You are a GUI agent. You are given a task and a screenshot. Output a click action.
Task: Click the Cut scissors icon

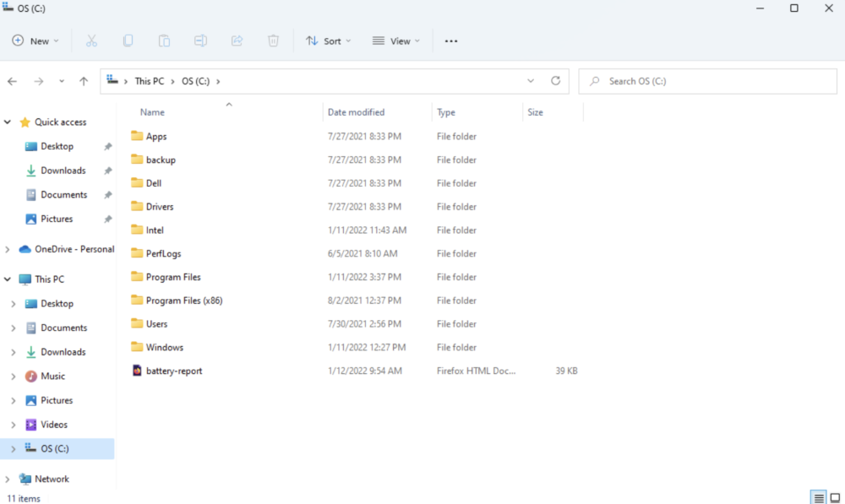(x=91, y=41)
